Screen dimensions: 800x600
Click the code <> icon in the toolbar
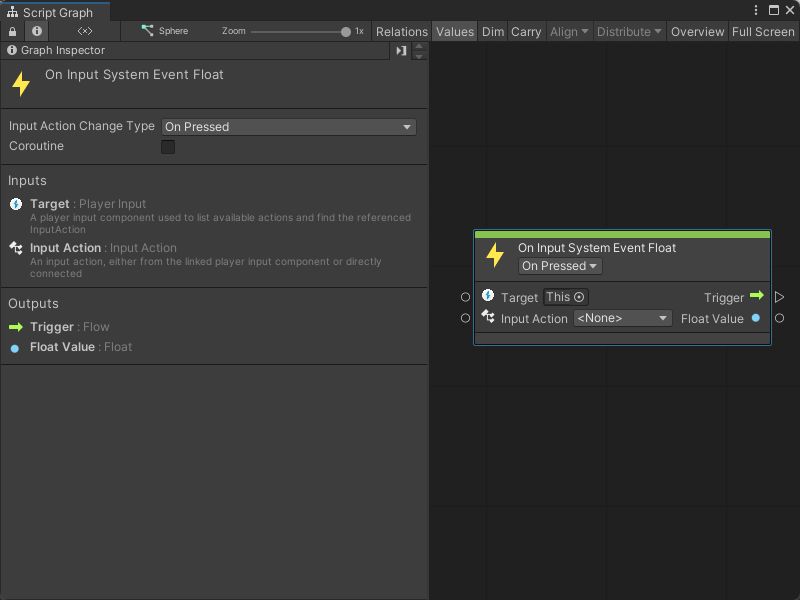click(83, 31)
